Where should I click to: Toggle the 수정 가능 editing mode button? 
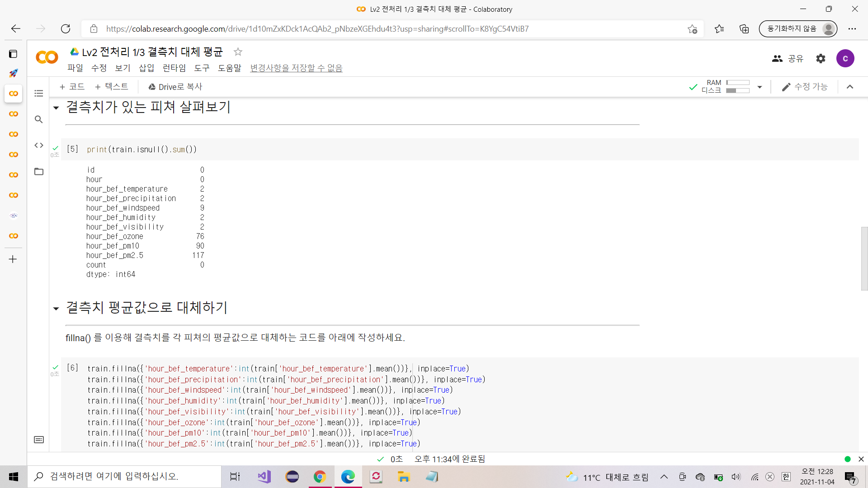[x=805, y=87]
